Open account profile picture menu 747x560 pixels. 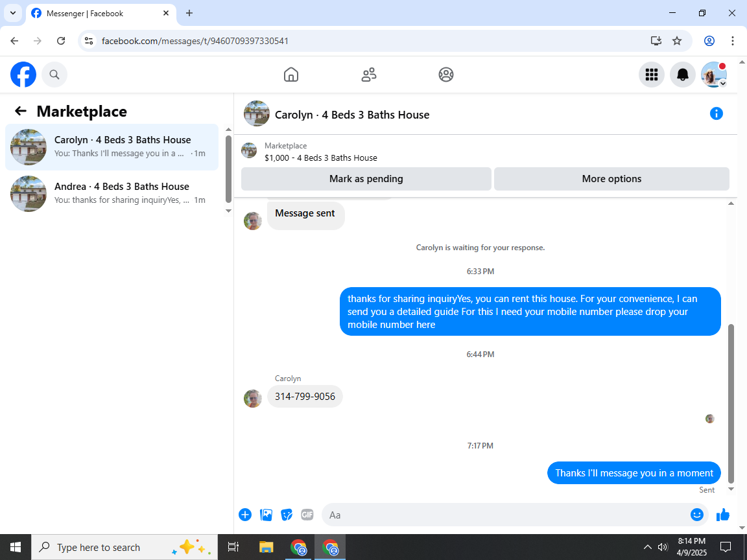(x=714, y=75)
